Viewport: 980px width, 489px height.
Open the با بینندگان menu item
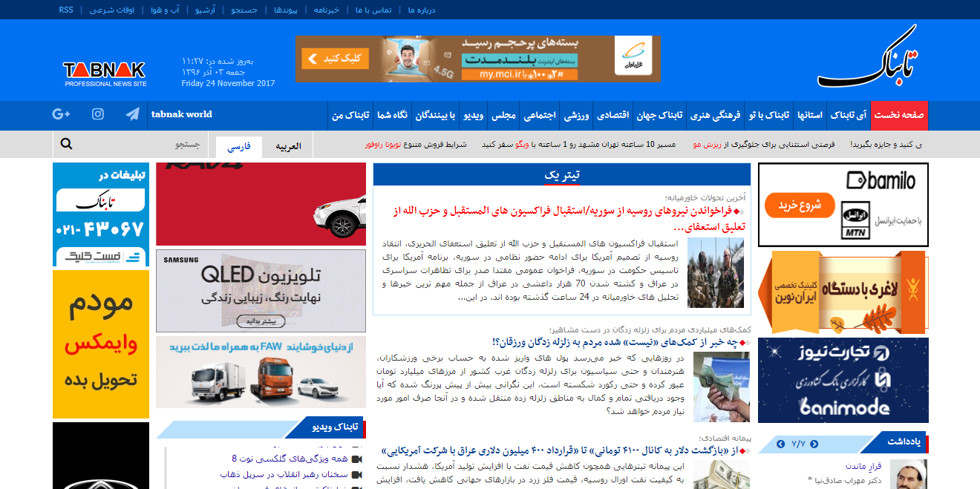click(436, 115)
